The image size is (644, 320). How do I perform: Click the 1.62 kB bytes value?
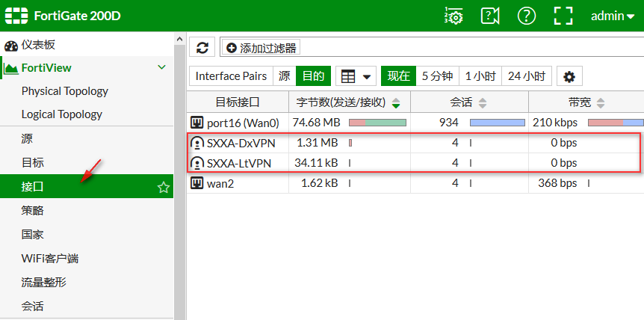click(x=319, y=183)
